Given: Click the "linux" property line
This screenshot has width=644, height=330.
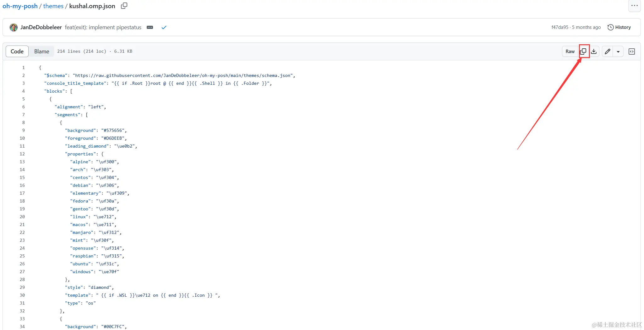Looking at the screenshot, I should click(x=93, y=217).
